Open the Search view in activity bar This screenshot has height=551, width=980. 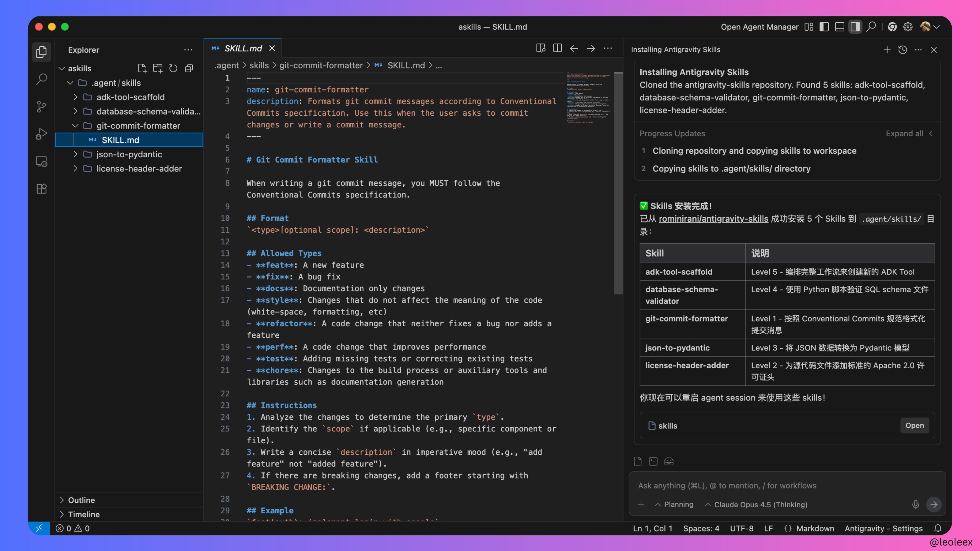click(41, 79)
